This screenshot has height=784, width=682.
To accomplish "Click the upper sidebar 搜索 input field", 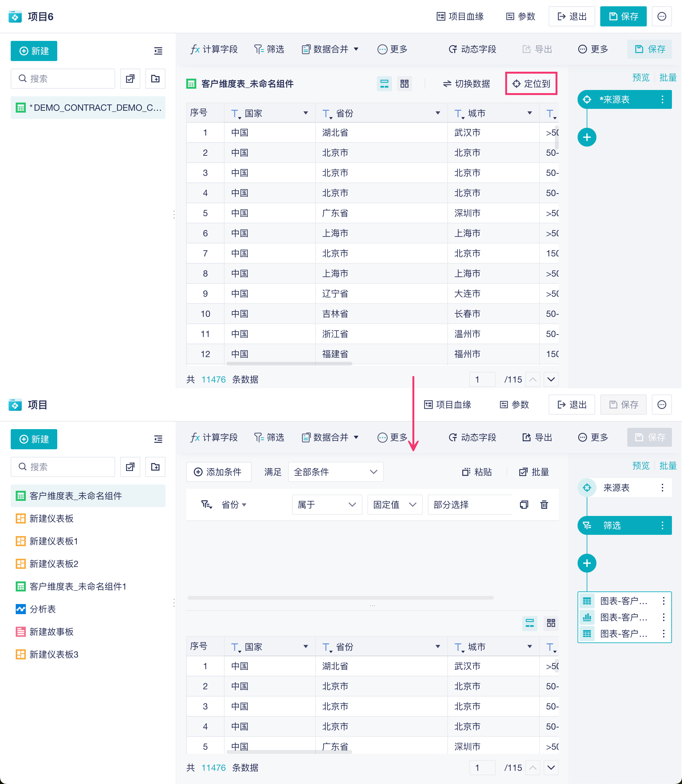I will click(x=63, y=79).
